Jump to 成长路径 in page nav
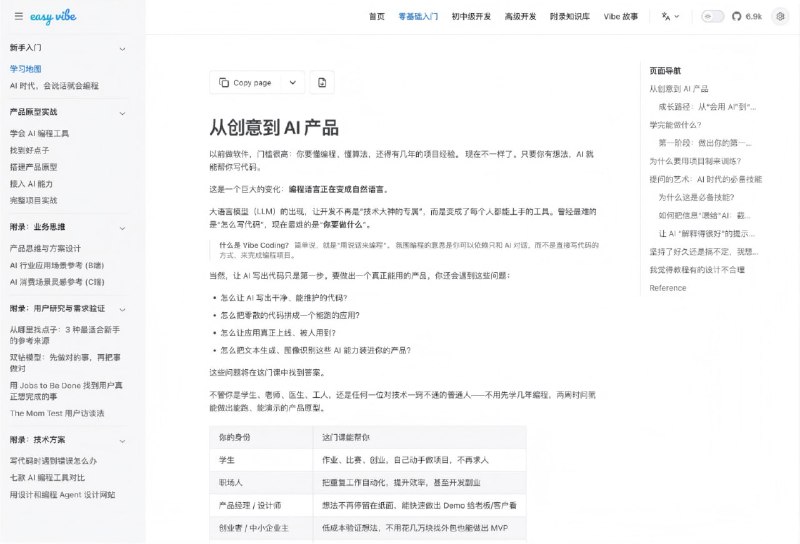 (x=707, y=107)
